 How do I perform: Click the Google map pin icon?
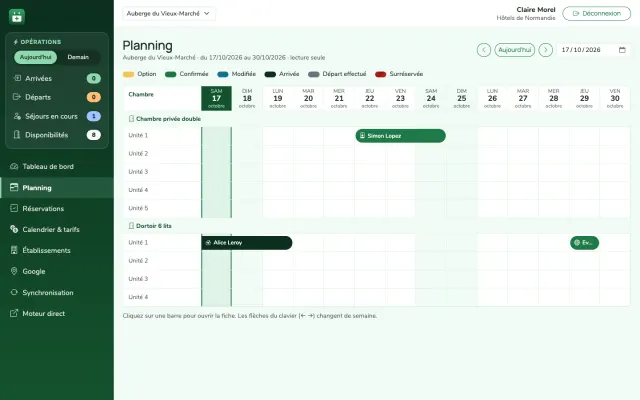coord(14,271)
